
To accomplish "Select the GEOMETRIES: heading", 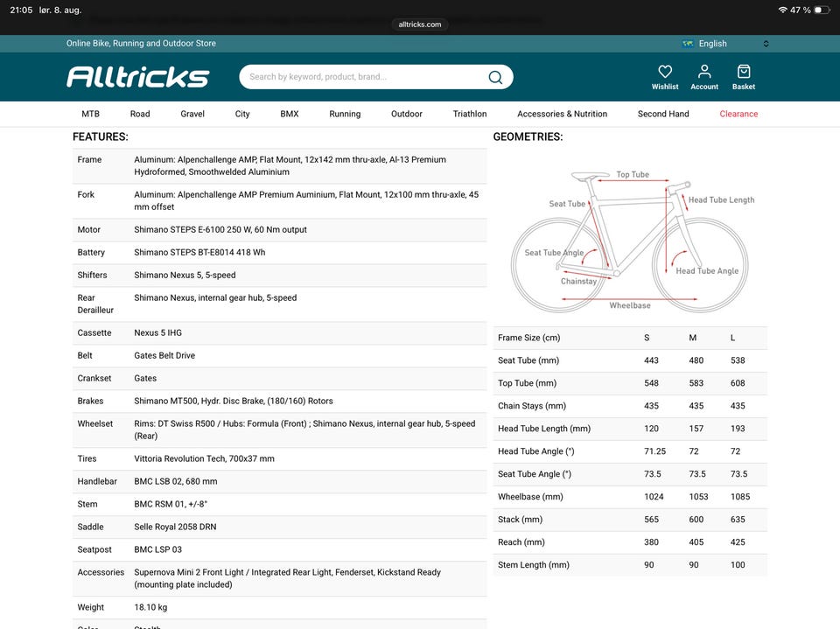I will tap(528, 137).
